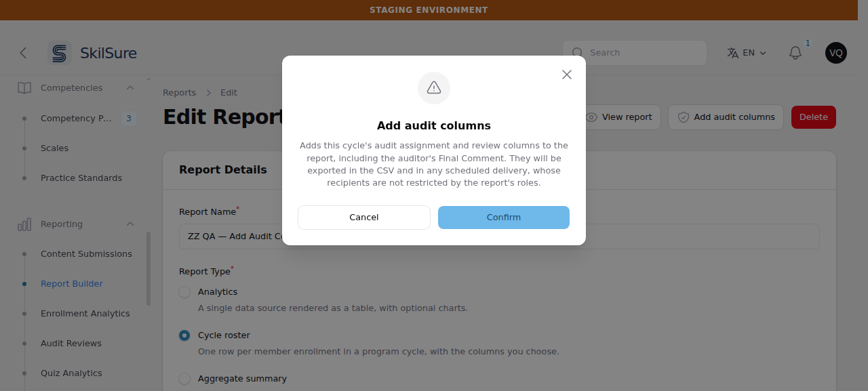
Task: Click the warning triangle icon in dialog
Action: click(x=434, y=88)
